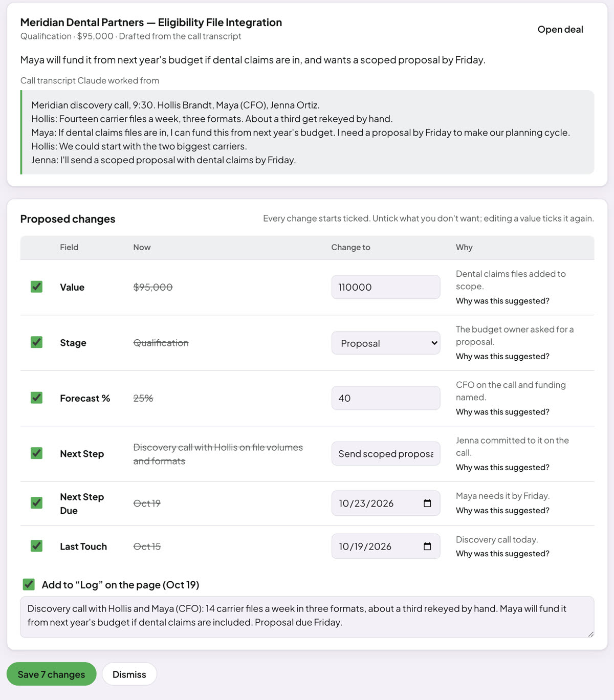This screenshot has height=700, width=614.
Task: Click reason text 'Maya needs it by Friday.'
Action: [x=502, y=496]
